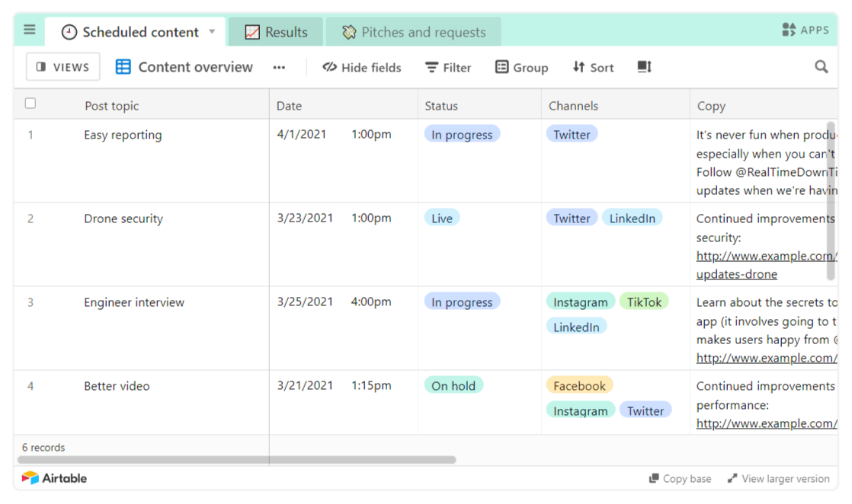The width and height of the screenshot is (852, 504).
Task: Open the Hide fields tool
Action: 362,67
